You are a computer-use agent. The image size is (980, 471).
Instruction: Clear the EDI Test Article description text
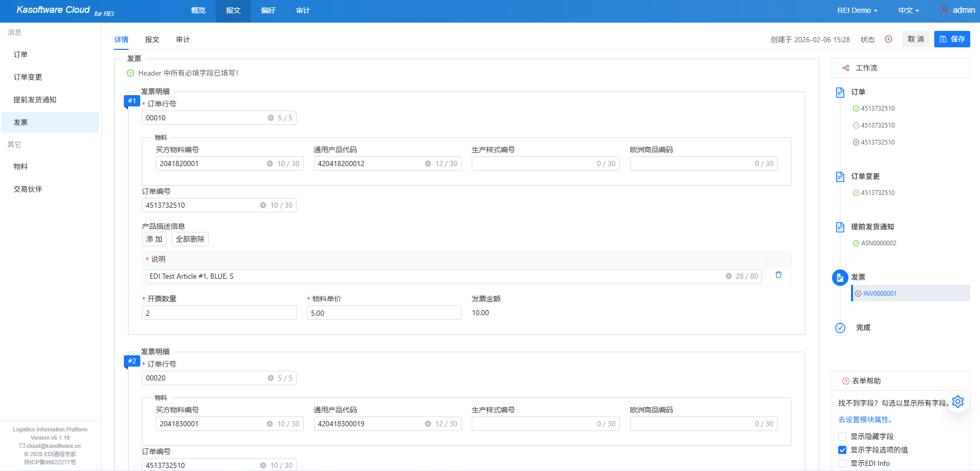tap(728, 276)
